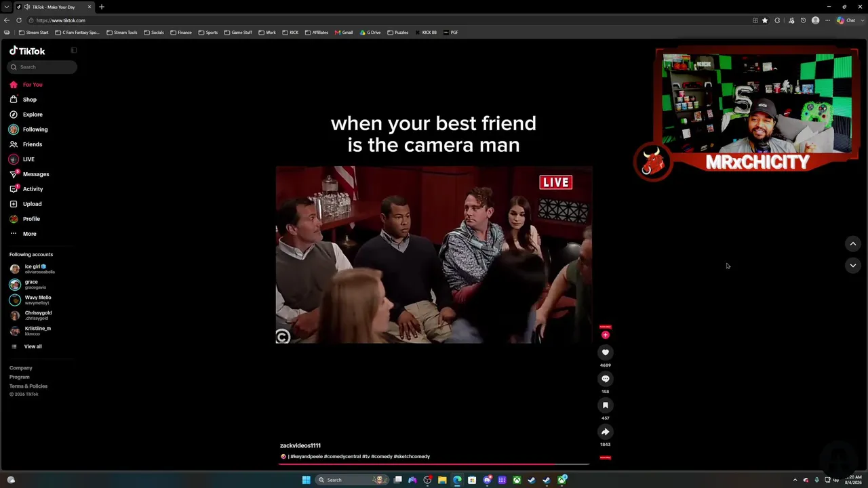The height and width of the screenshot is (488, 868).
Task: View all following accounts
Action: pyautogui.click(x=26, y=346)
